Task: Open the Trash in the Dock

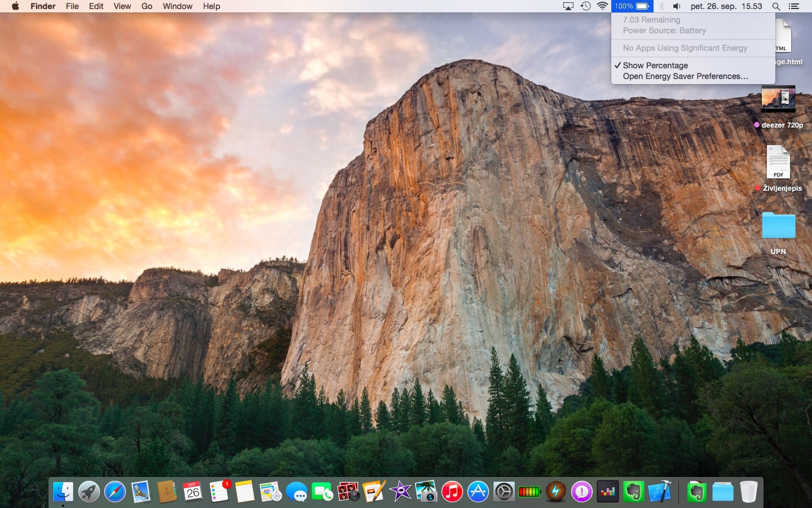Action: click(749, 492)
